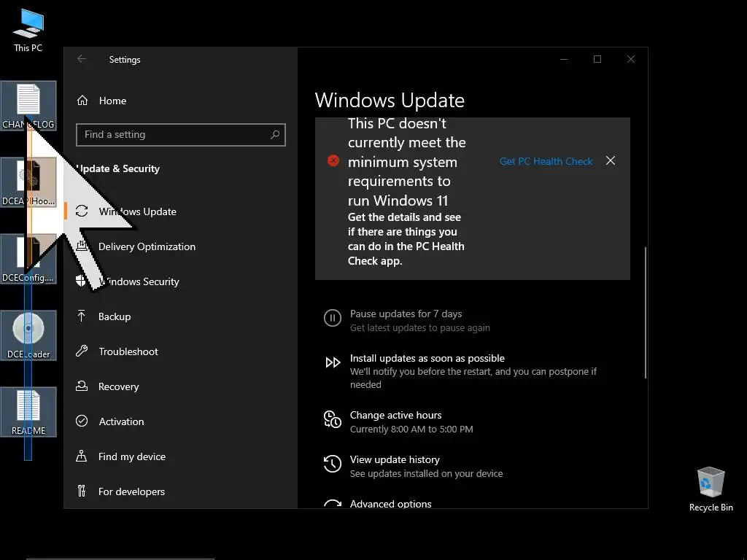747x560 pixels.
Task: Click Pause updates for 7 days
Action: click(406, 314)
